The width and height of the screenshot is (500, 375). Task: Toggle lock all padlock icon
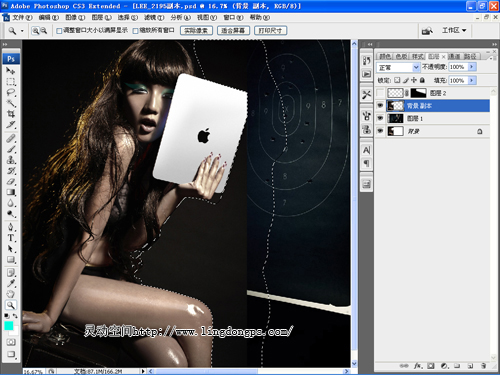[x=422, y=80]
